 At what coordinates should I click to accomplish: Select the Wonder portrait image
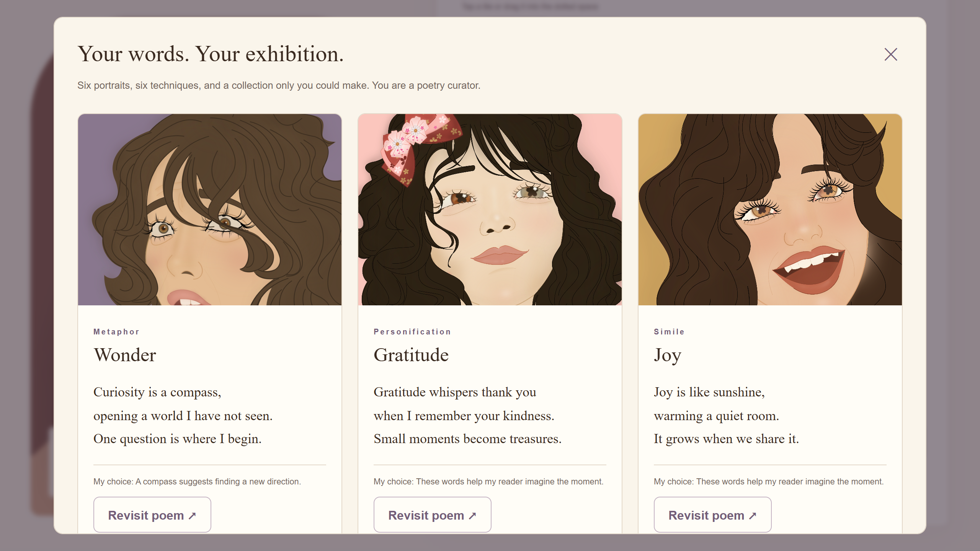point(210,209)
